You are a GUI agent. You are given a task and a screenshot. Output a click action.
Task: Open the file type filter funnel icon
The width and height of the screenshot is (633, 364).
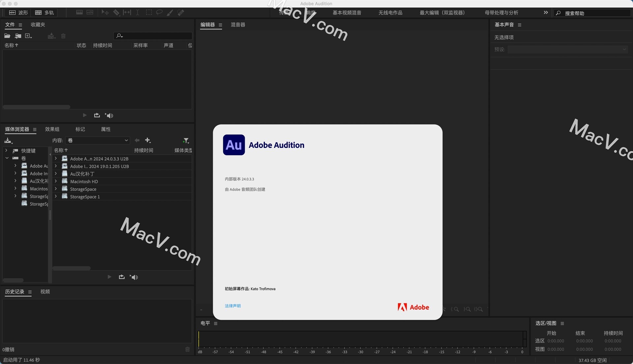186,141
